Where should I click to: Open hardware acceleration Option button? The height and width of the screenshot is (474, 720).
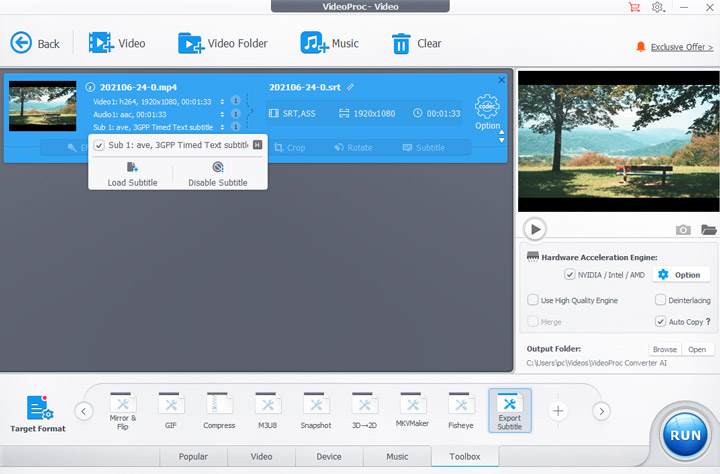680,275
